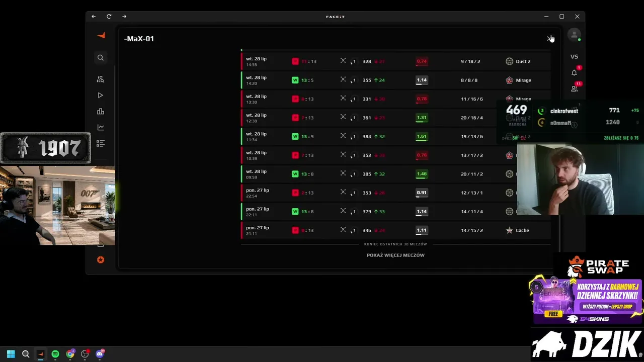Screen dimensions: 644x362
Task: Click the Elo value 384
Action: pos(367,137)
